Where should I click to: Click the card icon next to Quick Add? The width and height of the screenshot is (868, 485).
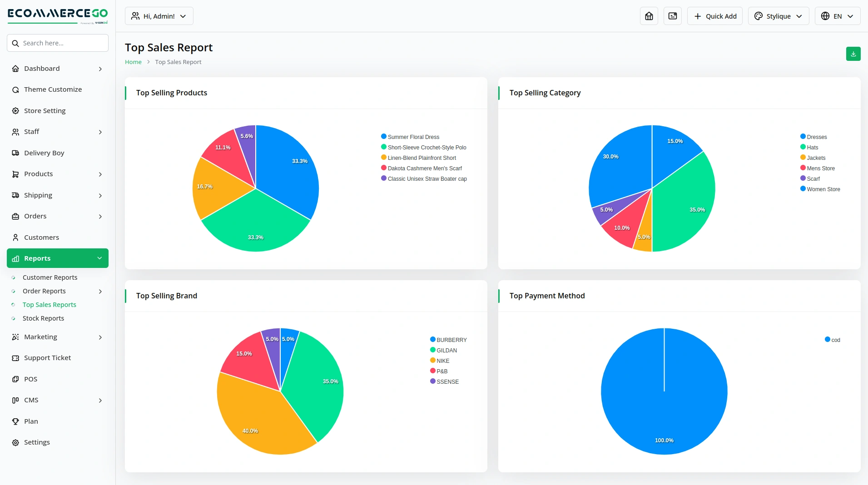(672, 16)
